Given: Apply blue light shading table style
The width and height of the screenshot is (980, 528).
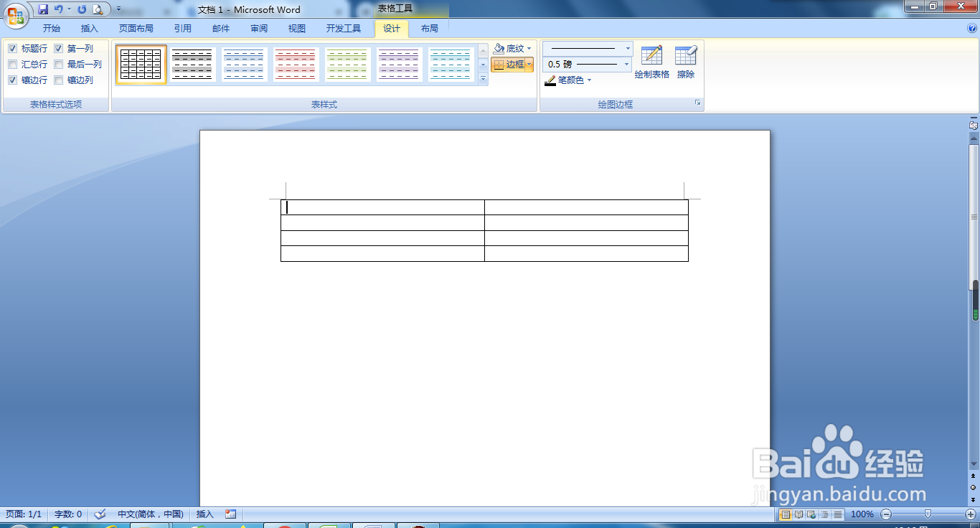Looking at the screenshot, I should pyautogui.click(x=245, y=65).
